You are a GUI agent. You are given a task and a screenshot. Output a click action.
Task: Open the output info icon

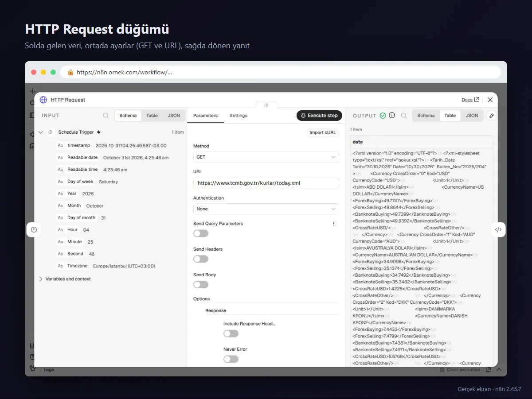[x=392, y=116]
